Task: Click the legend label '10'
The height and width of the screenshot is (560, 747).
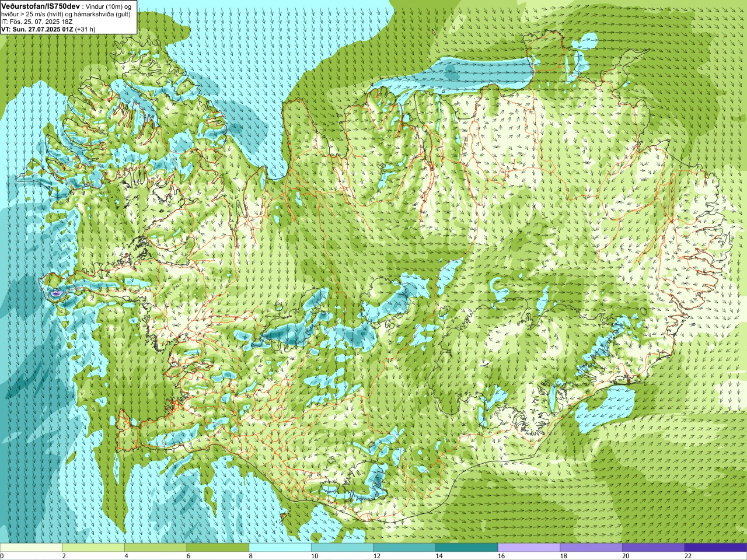Action: [x=315, y=556]
